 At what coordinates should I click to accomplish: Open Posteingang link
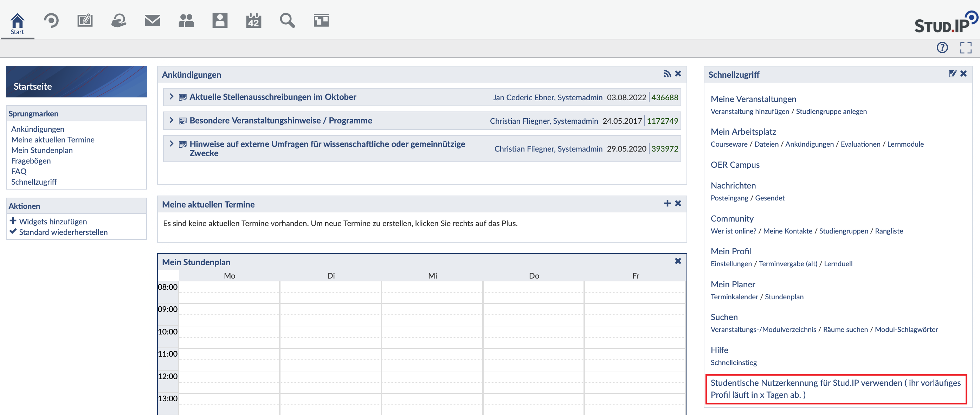(x=729, y=198)
